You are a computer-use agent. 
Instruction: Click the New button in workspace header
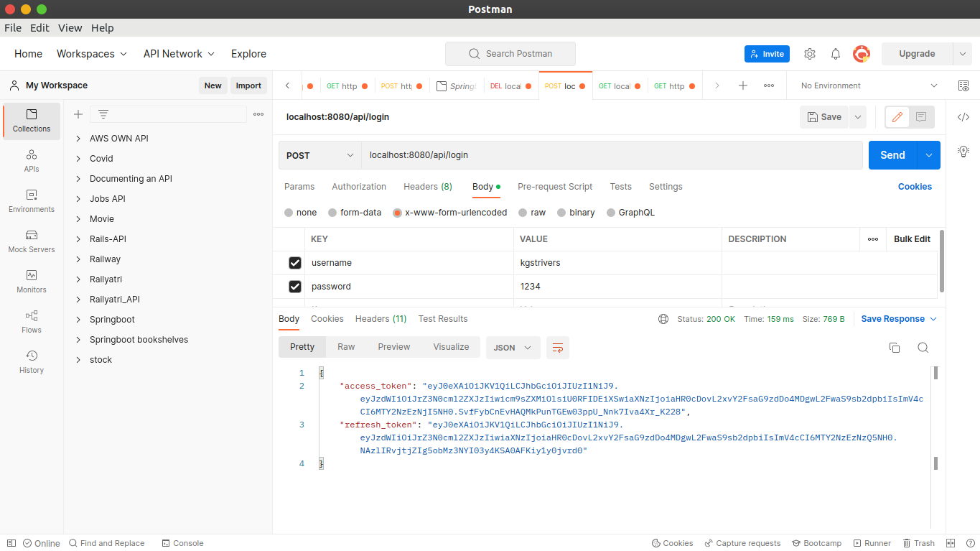[213, 85]
